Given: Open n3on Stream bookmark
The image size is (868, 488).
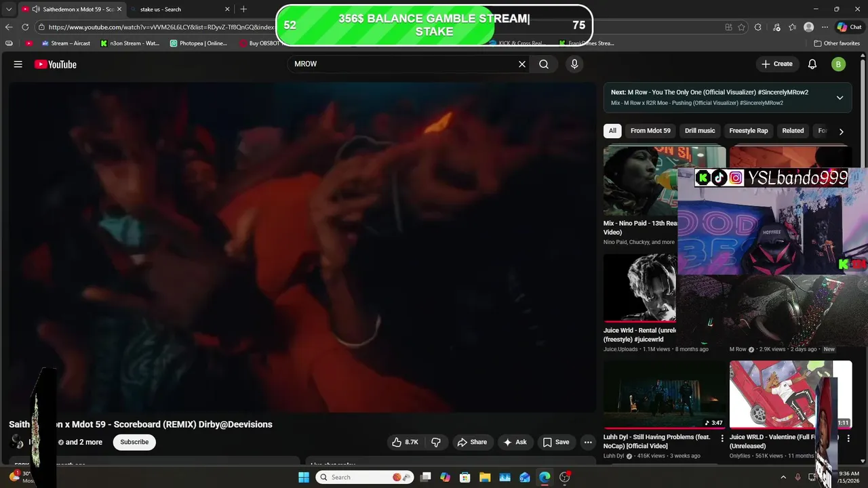Looking at the screenshot, I should coord(130,43).
